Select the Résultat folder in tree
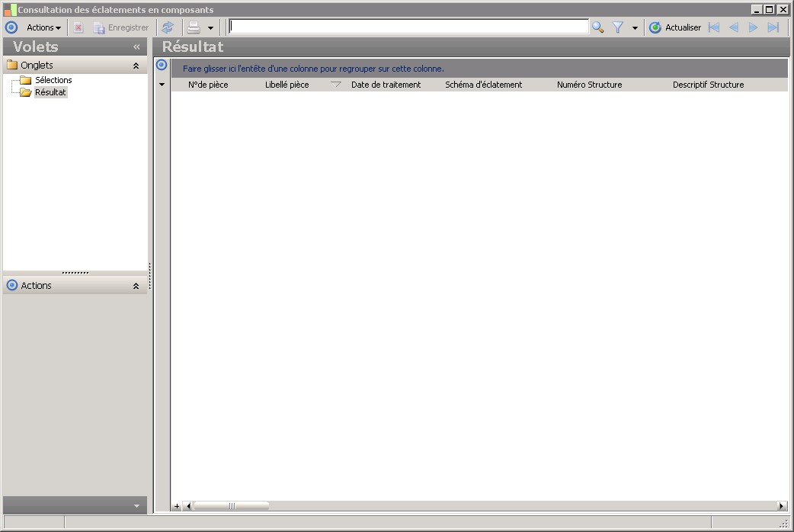 pyautogui.click(x=50, y=92)
